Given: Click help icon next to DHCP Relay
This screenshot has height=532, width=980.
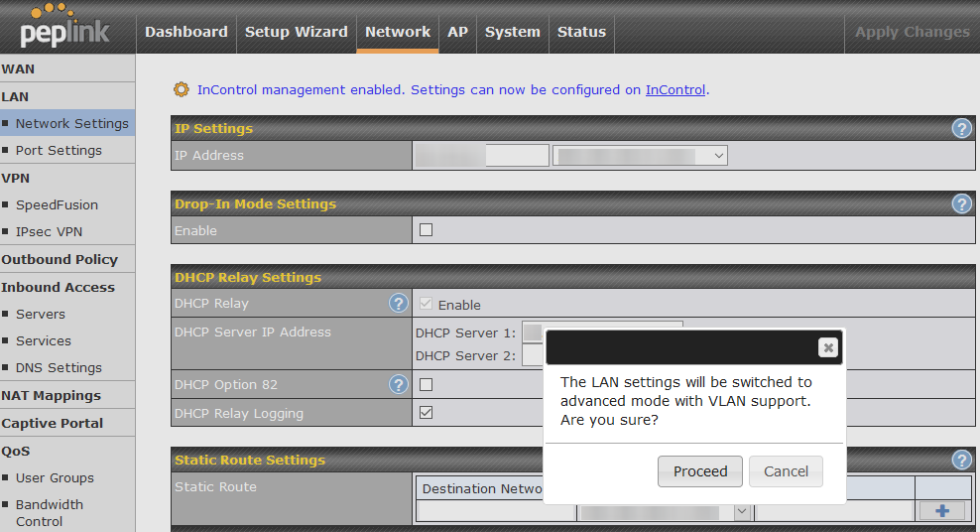Looking at the screenshot, I should click(x=399, y=304).
